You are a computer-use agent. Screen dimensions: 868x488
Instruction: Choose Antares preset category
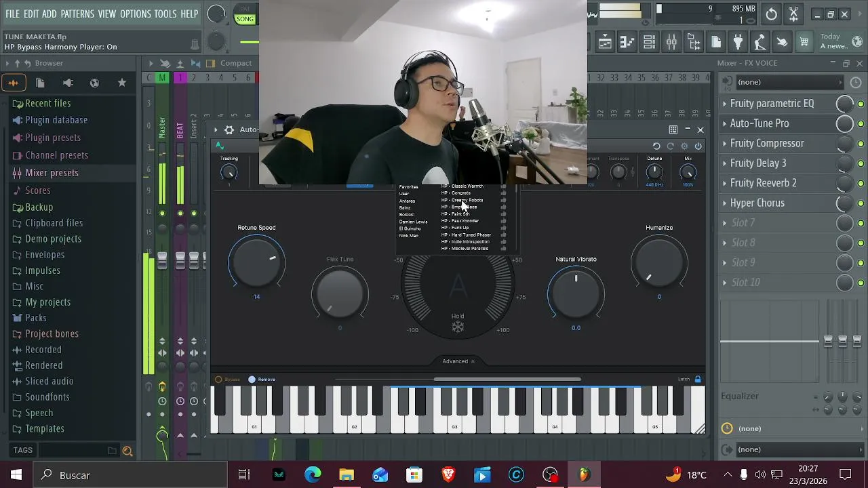coord(407,201)
